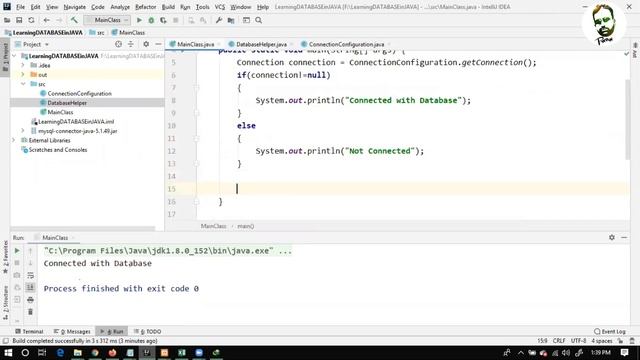Viewport: 640px width, 360px height.
Task: Select LearningDATABASEinJAVA.iml file
Action: click(x=76, y=122)
